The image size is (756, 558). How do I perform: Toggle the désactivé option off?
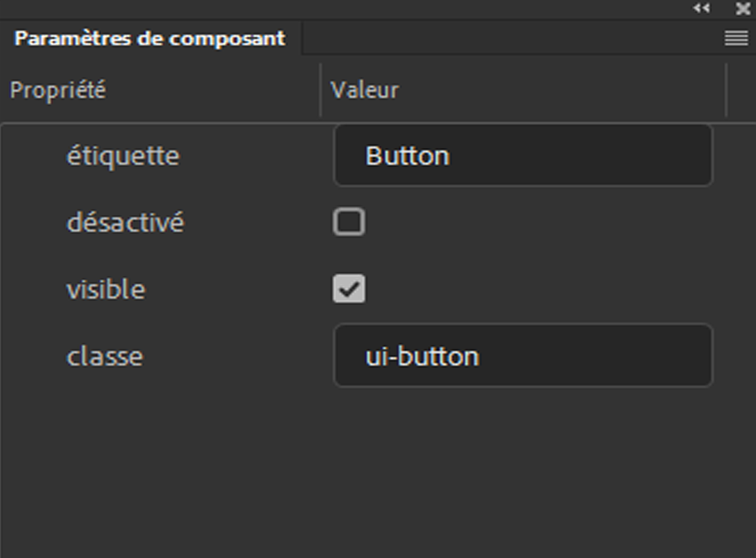[x=349, y=221]
